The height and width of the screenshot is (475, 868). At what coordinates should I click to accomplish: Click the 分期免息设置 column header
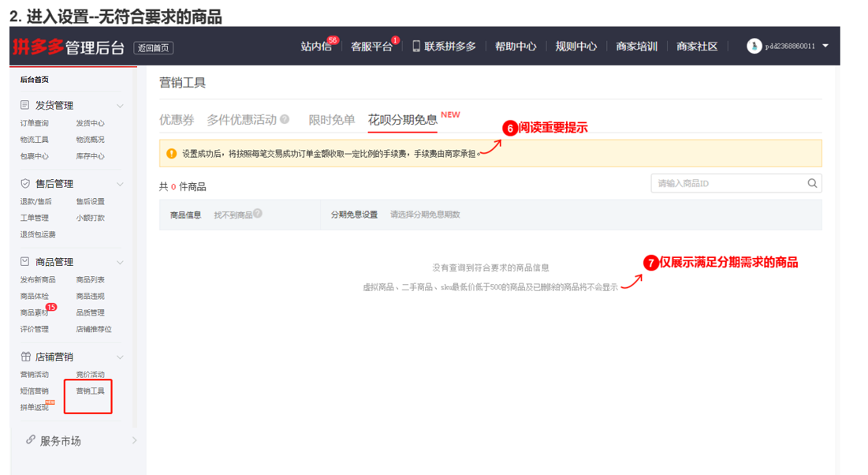[354, 215]
